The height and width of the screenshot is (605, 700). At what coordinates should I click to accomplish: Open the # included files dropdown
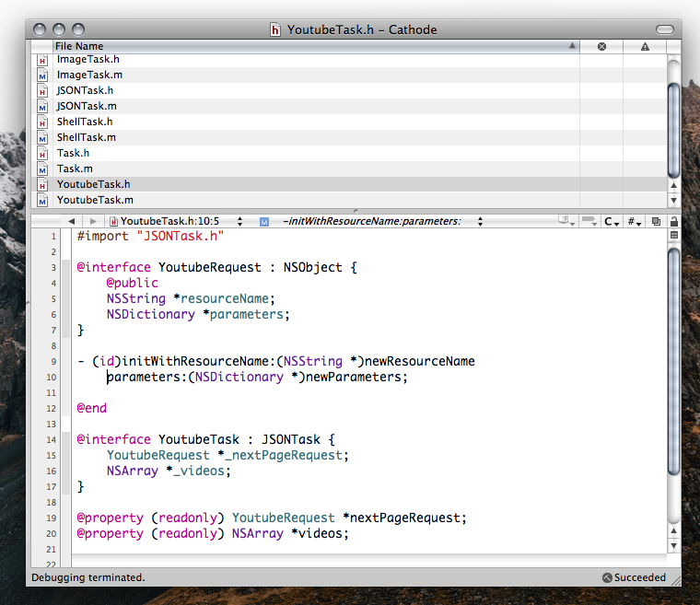pos(635,221)
